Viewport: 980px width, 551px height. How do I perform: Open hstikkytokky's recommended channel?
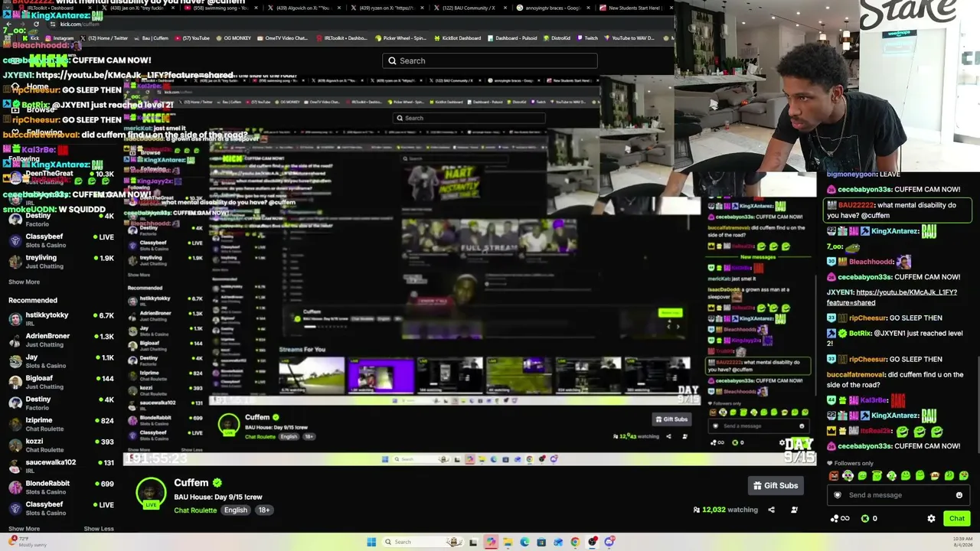[61, 320]
